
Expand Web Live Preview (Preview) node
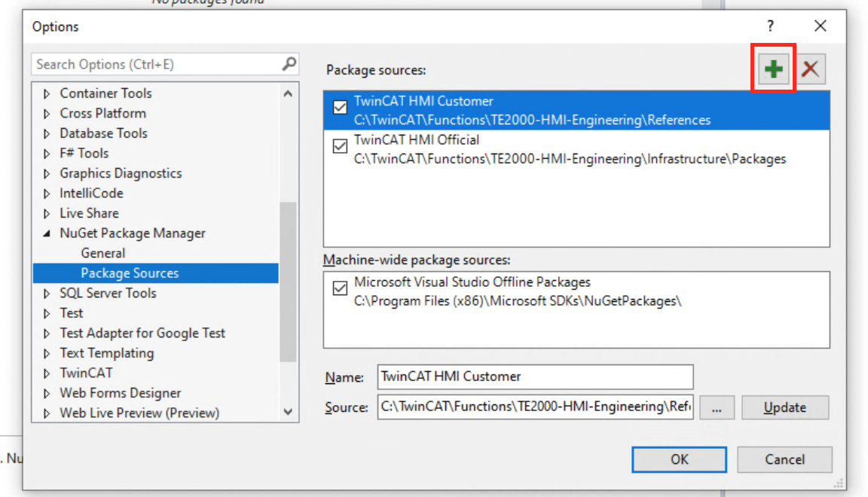47,413
